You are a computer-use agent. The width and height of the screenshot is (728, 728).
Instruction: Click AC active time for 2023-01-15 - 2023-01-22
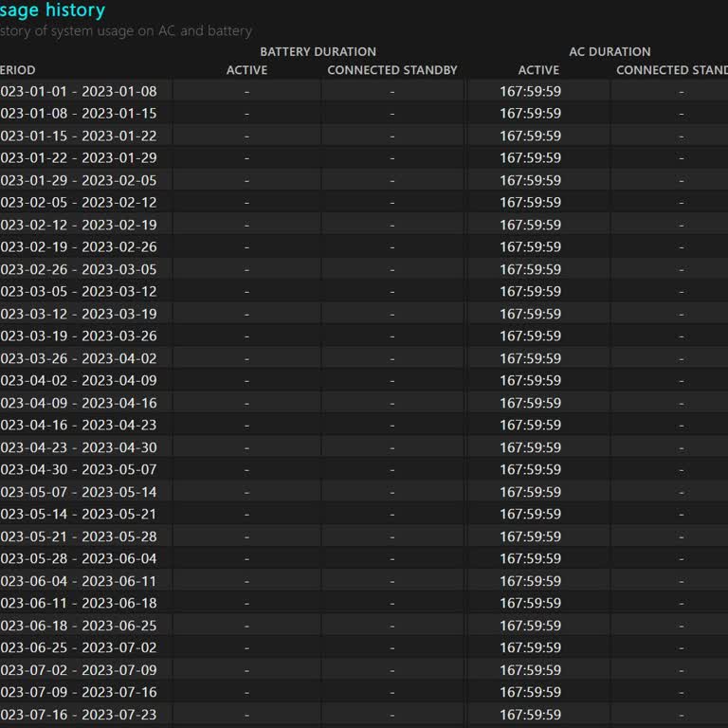coord(530,136)
